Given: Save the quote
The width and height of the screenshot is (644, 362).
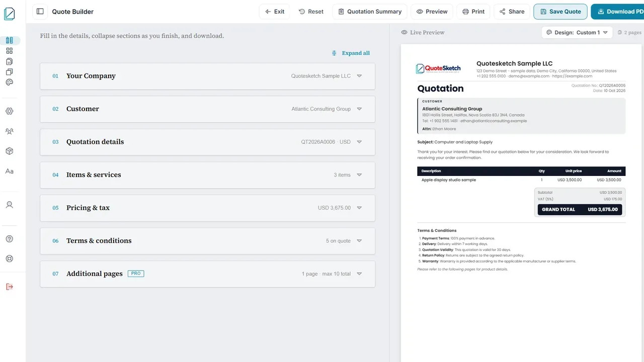Looking at the screenshot, I should pos(560,12).
